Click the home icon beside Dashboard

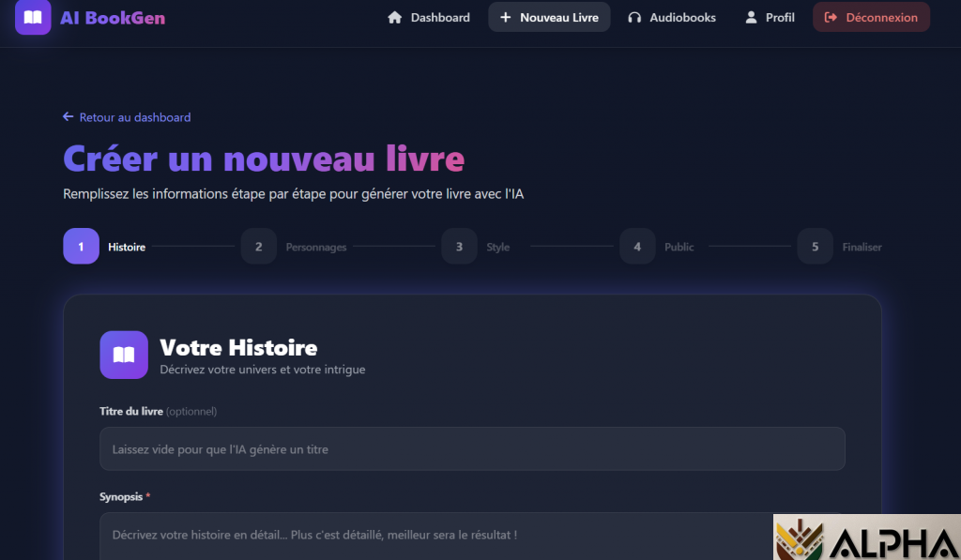(394, 18)
